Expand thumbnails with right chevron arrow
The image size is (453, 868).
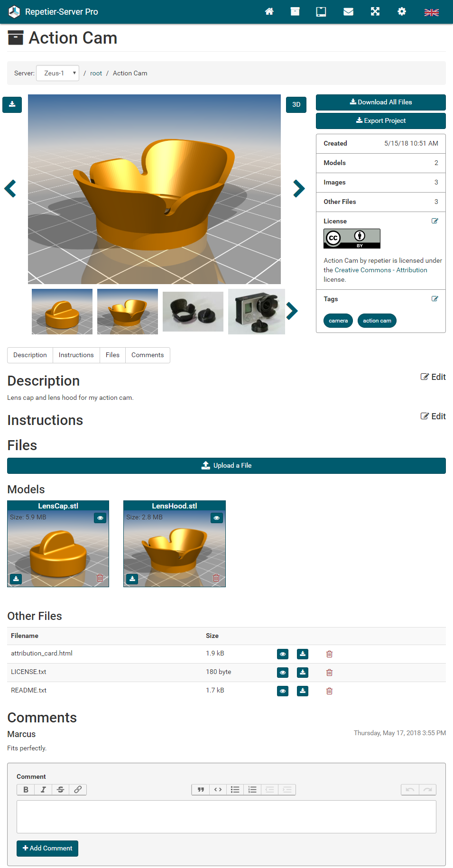(292, 311)
